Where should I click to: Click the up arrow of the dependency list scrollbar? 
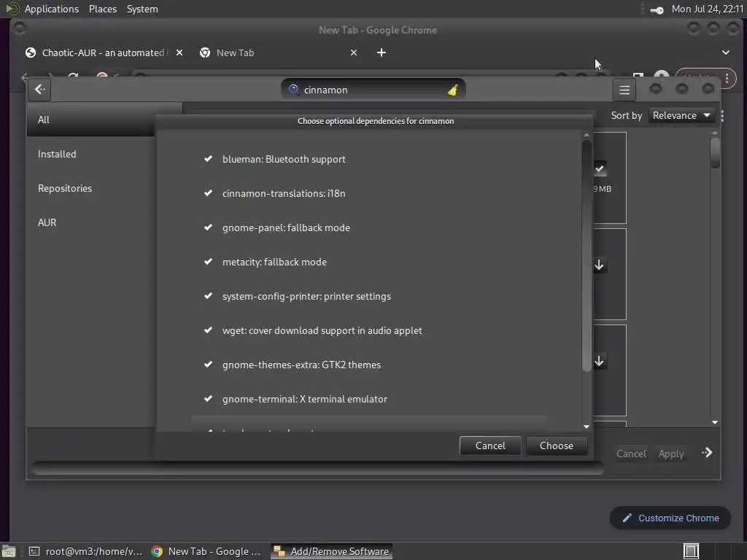coord(587,135)
